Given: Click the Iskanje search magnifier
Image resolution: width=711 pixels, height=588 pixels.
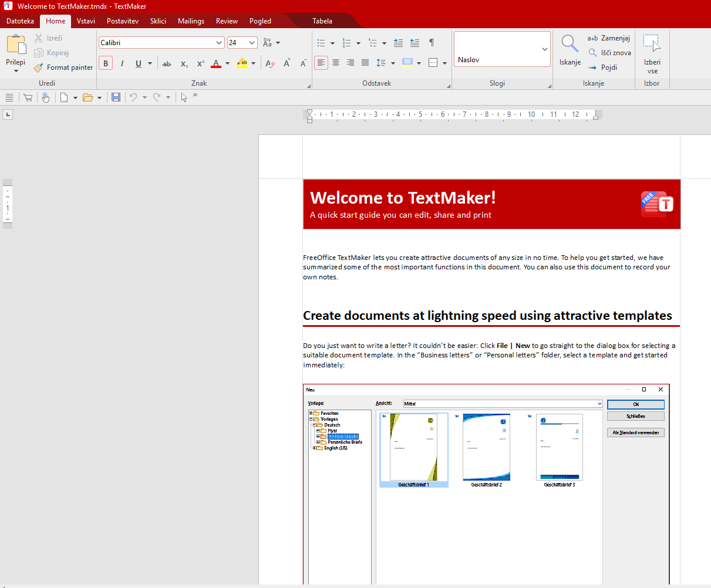Looking at the screenshot, I should (x=570, y=45).
